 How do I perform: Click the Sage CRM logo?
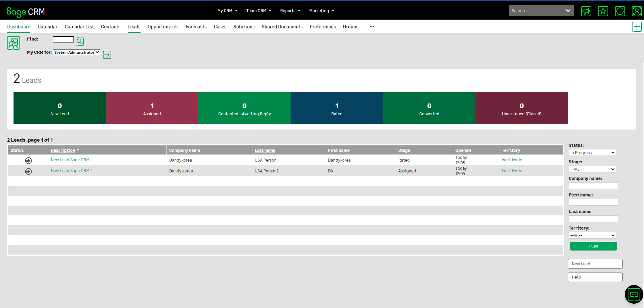pos(26,12)
